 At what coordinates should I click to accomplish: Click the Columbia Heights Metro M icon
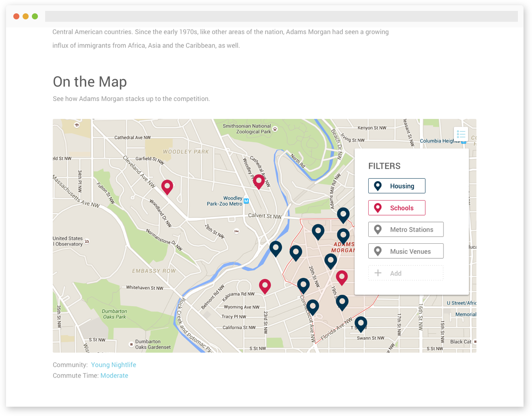click(x=463, y=142)
